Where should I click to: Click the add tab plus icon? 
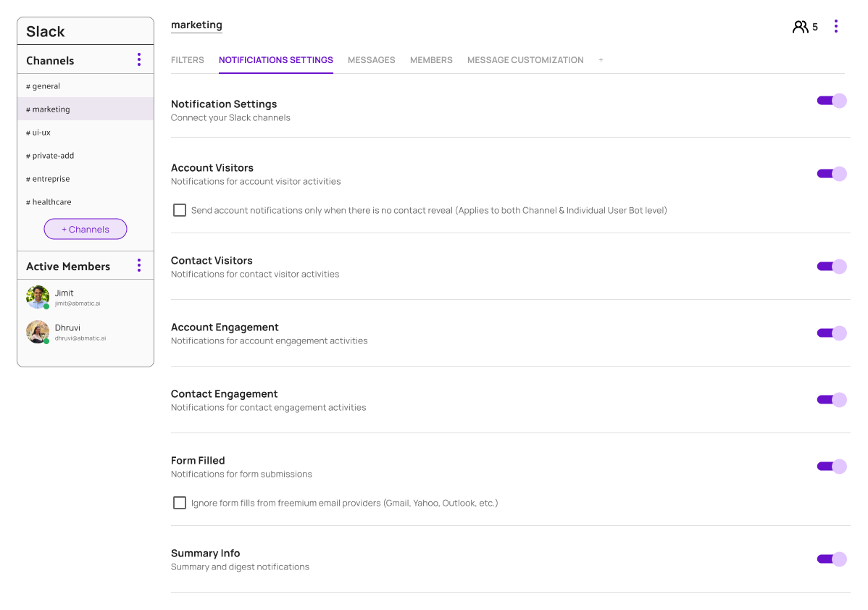(x=601, y=60)
